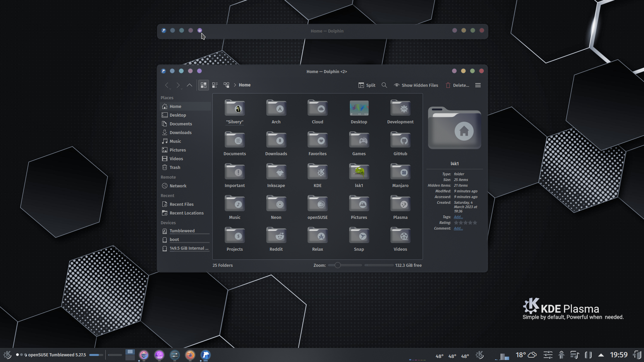Viewport: 644px width, 362px height.
Task: Switch to the lower virtual desktop in pager
Action: pos(130,358)
